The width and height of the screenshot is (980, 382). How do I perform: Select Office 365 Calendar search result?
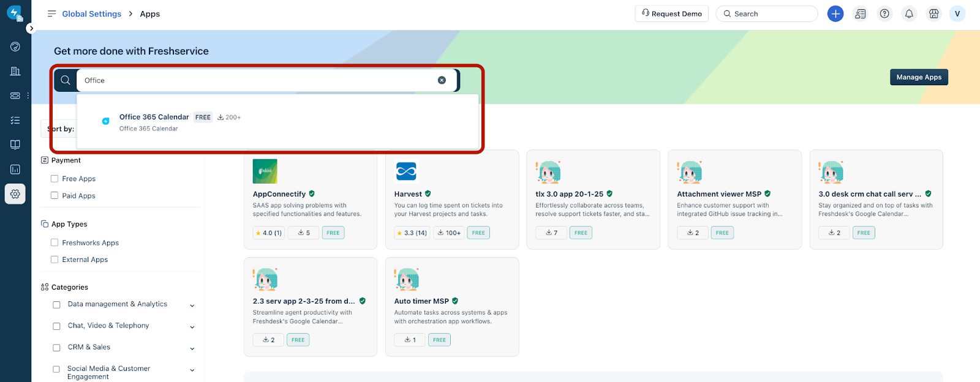click(277, 122)
